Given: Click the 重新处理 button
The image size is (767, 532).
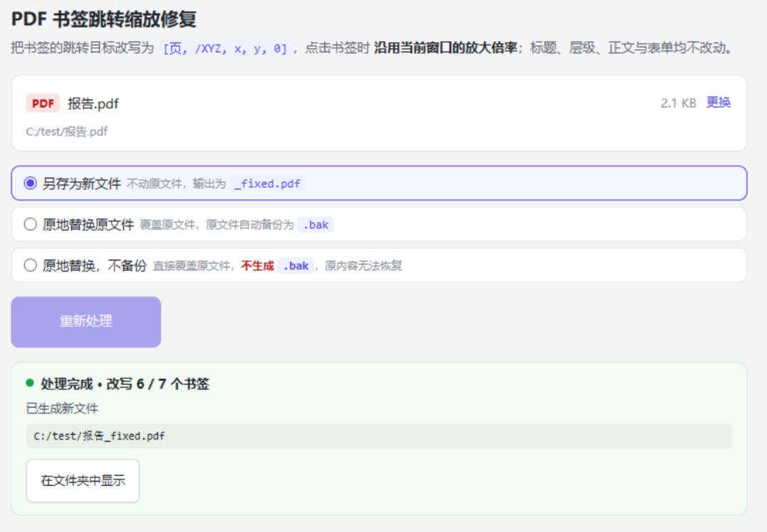Looking at the screenshot, I should tap(86, 321).
